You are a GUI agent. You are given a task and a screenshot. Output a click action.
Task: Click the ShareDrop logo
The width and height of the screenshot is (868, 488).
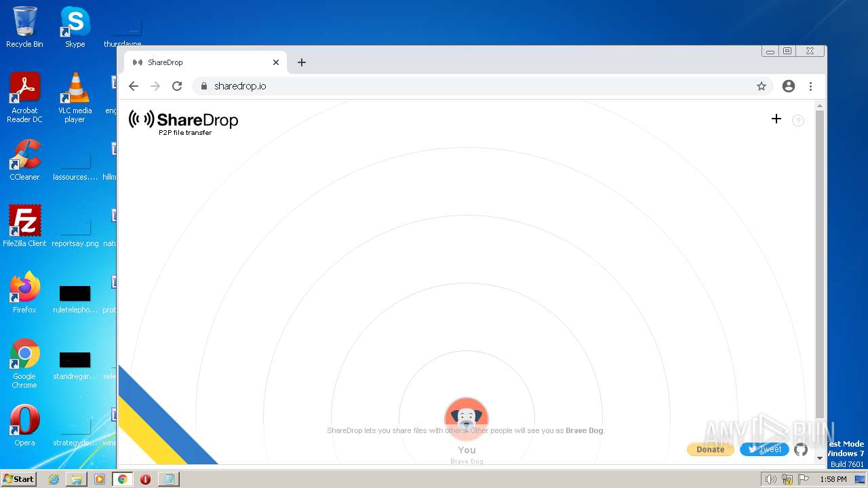point(183,123)
